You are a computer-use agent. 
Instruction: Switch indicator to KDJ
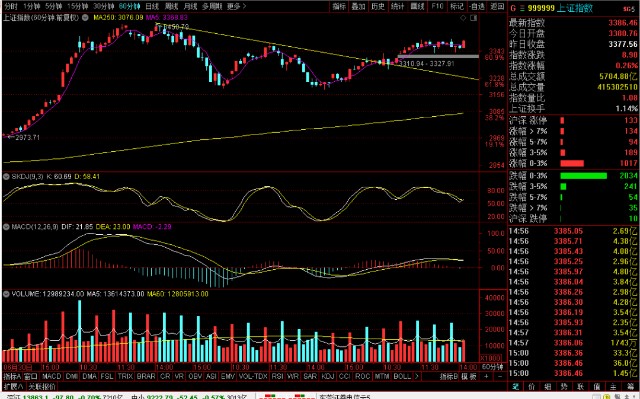[327, 376]
